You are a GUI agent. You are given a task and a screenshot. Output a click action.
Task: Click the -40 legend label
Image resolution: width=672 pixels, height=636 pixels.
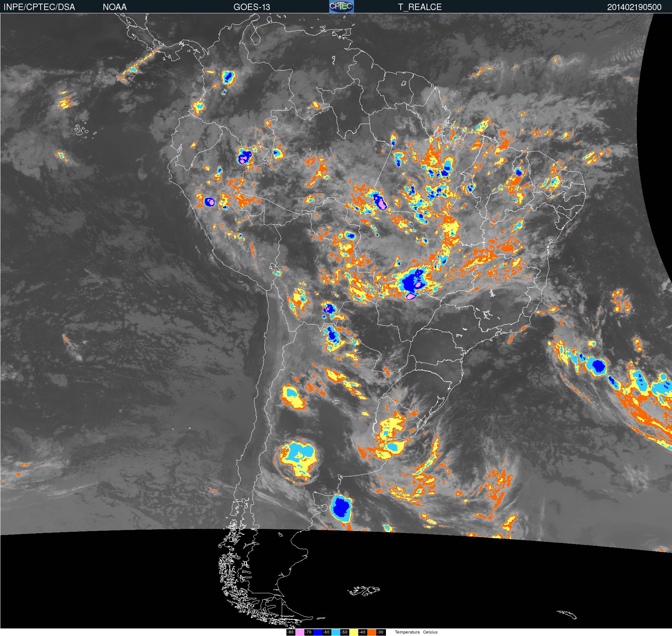click(x=362, y=632)
